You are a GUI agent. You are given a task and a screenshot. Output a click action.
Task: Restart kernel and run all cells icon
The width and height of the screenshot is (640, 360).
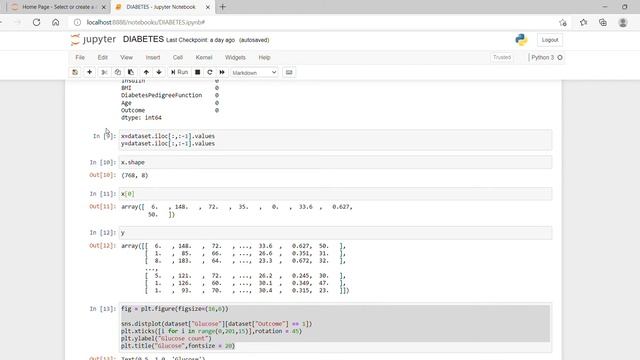222,72
